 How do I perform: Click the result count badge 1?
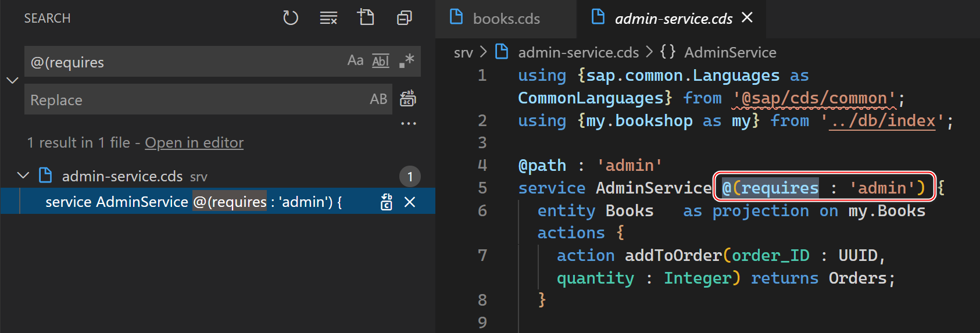pyautogui.click(x=410, y=176)
